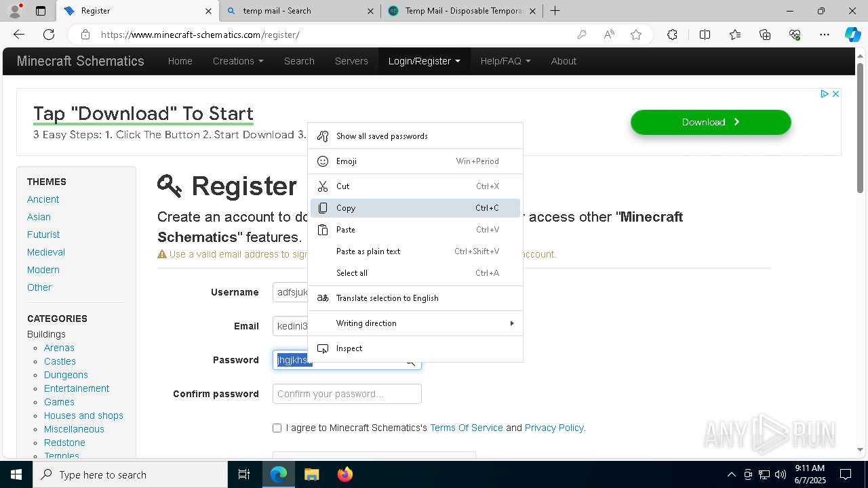Click the browser address bar URL
The height and width of the screenshot is (488, 868).
click(x=200, y=35)
